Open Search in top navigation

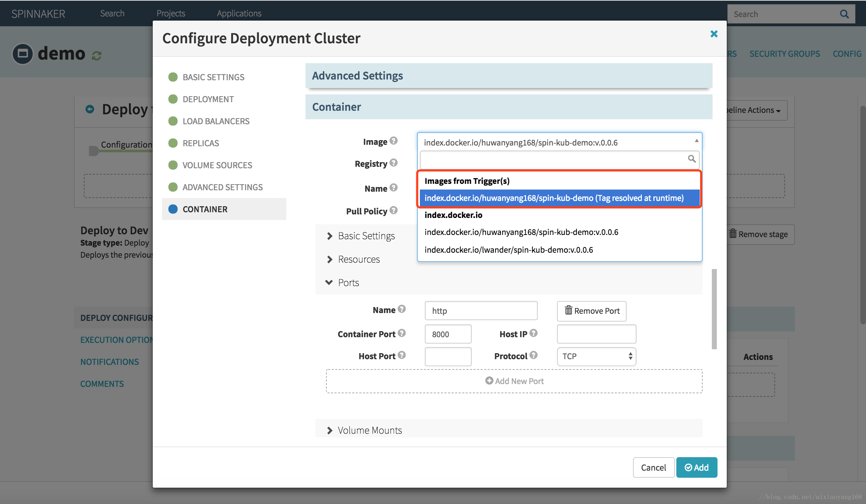coord(112,13)
